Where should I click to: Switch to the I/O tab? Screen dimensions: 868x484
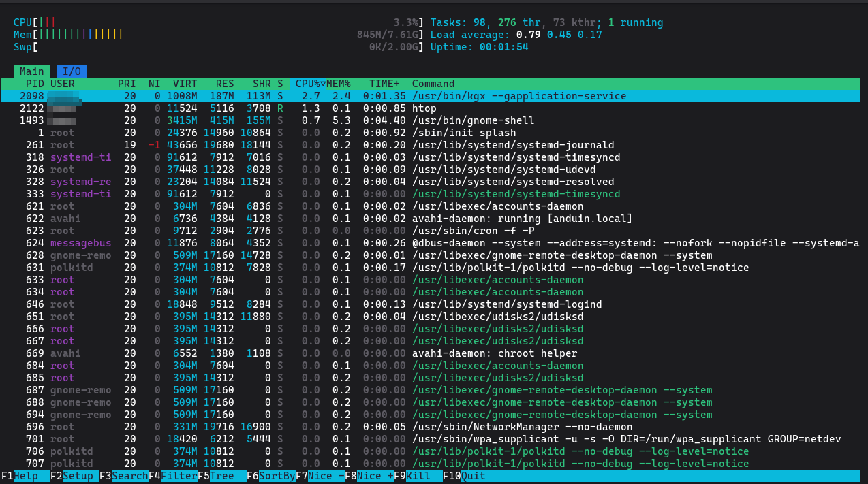[72, 71]
